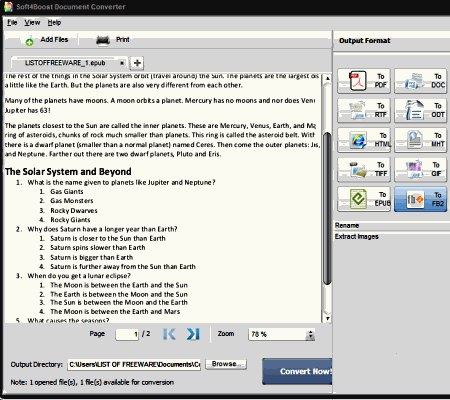Open the Help menu

pyautogui.click(x=54, y=23)
